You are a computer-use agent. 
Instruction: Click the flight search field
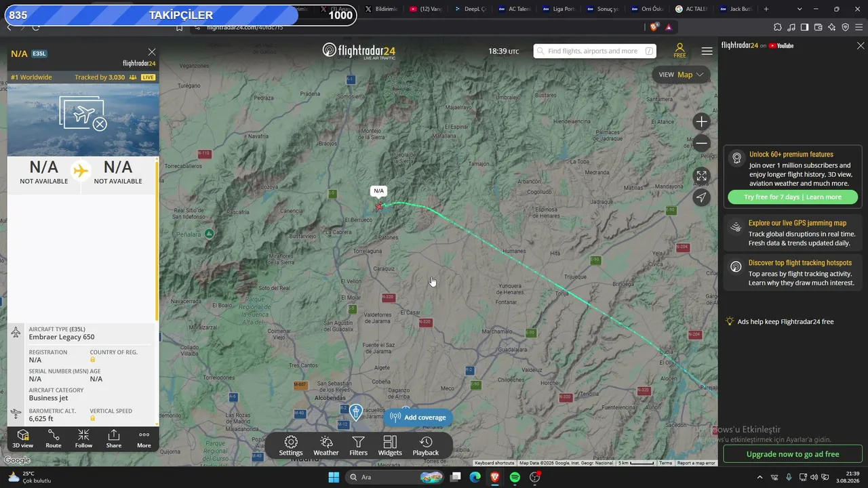(594, 51)
